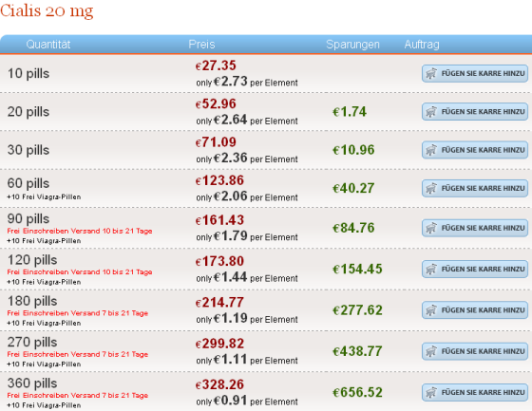
Task: Add 360 pills to cart button
Action: tap(475, 392)
